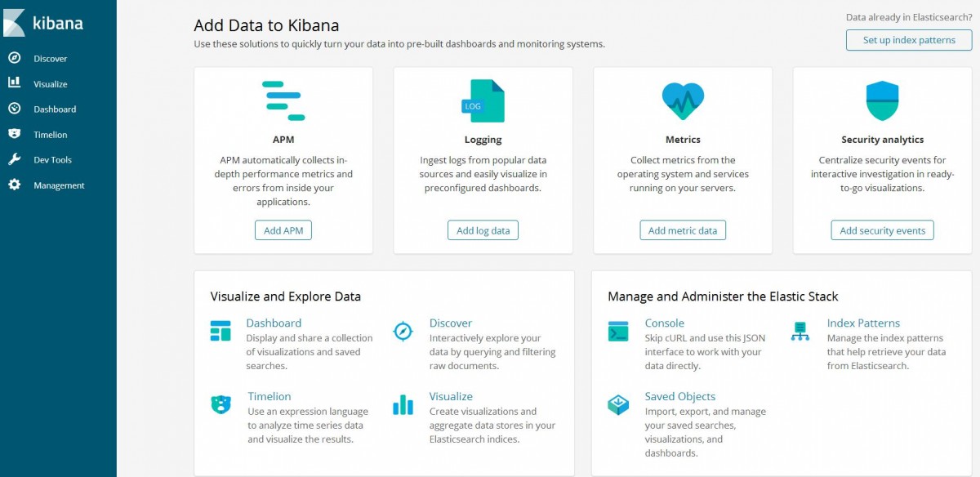Click Add metric data button

[683, 230]
